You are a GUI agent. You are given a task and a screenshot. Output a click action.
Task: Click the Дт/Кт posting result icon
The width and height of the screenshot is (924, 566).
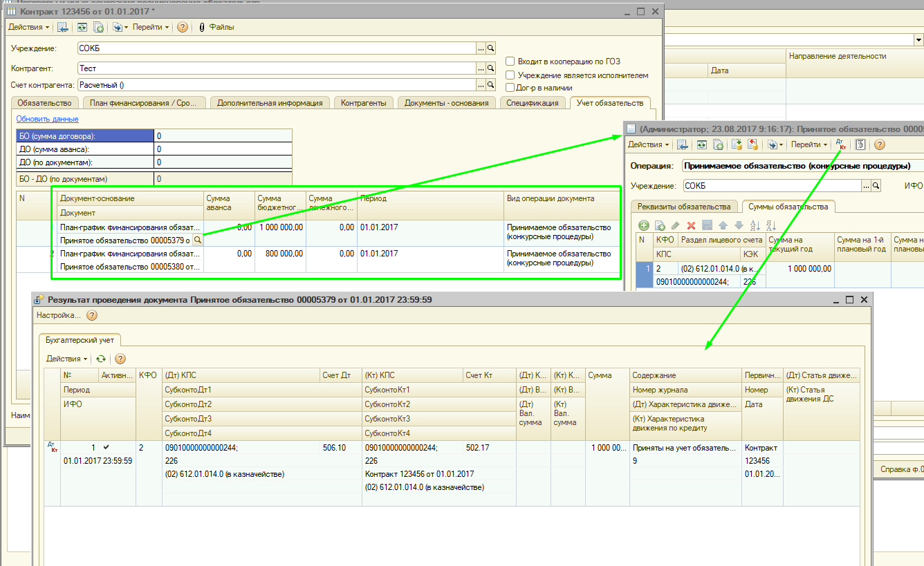[x=842, y=144]
